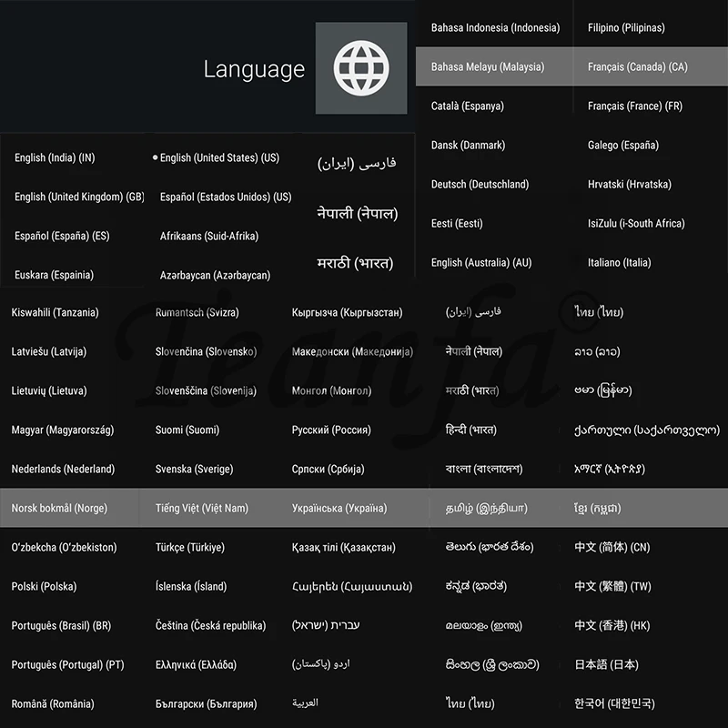728x728 pixels.
Task: Pick Français (France) (FR)
Action: [634, 106]
